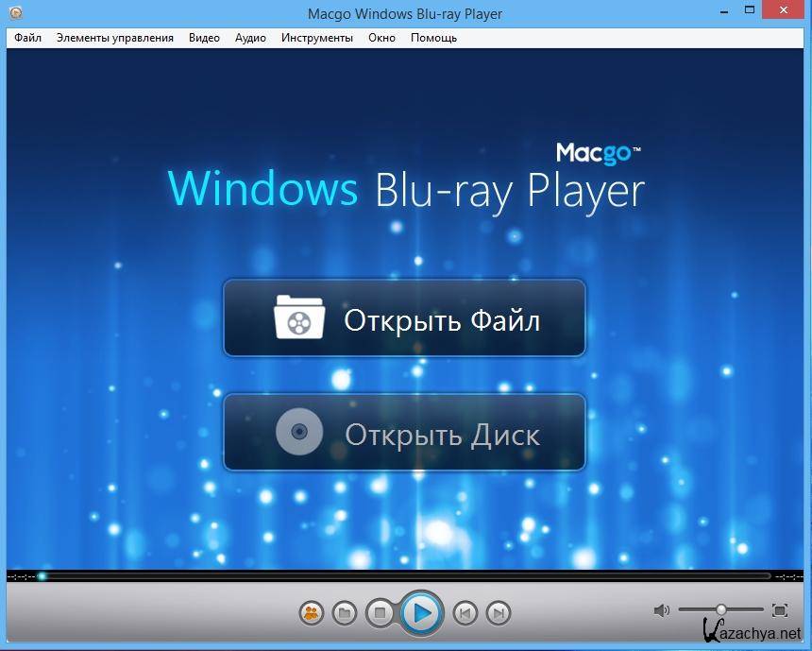Click the app icon in the title bar

(x=14, y=13)
